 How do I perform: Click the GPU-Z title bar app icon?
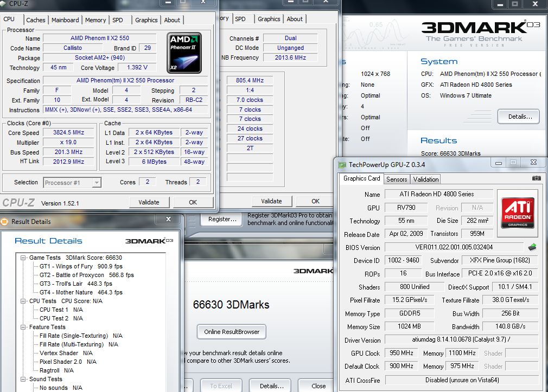pyautogui.click(x=342, y=165)
